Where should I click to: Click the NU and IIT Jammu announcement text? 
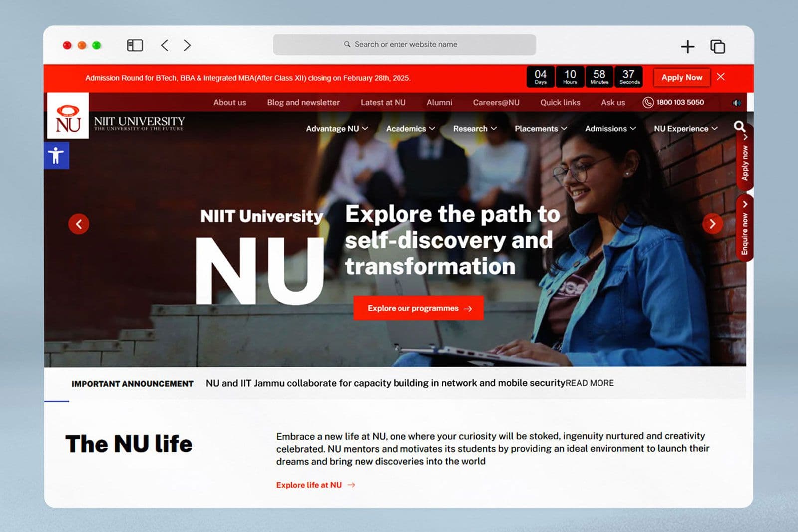385,383
